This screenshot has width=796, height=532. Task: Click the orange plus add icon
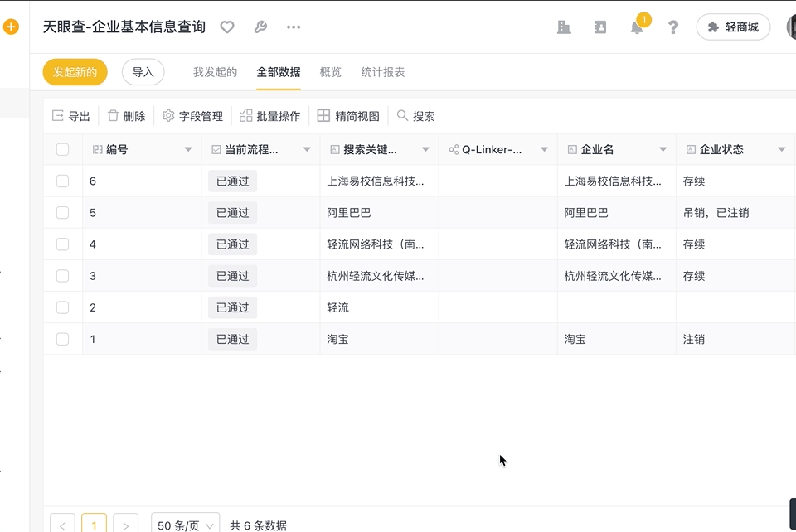[11, 27]
